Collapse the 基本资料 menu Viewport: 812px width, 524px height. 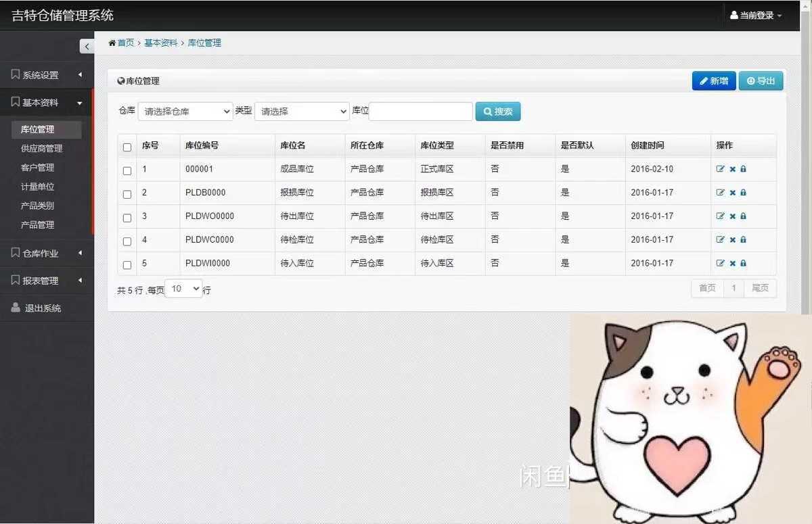tap(47, 103)
